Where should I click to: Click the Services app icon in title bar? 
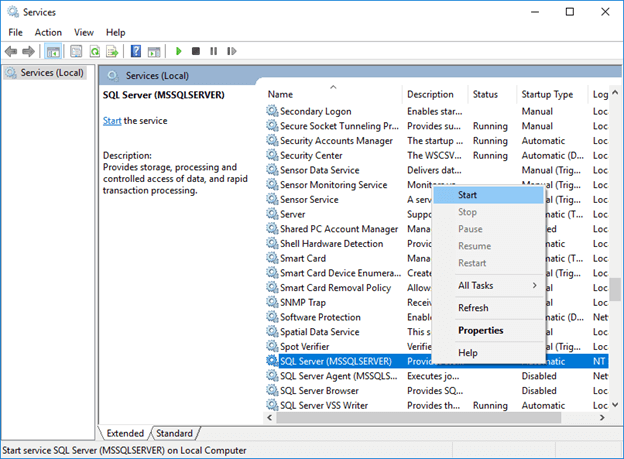13,12
